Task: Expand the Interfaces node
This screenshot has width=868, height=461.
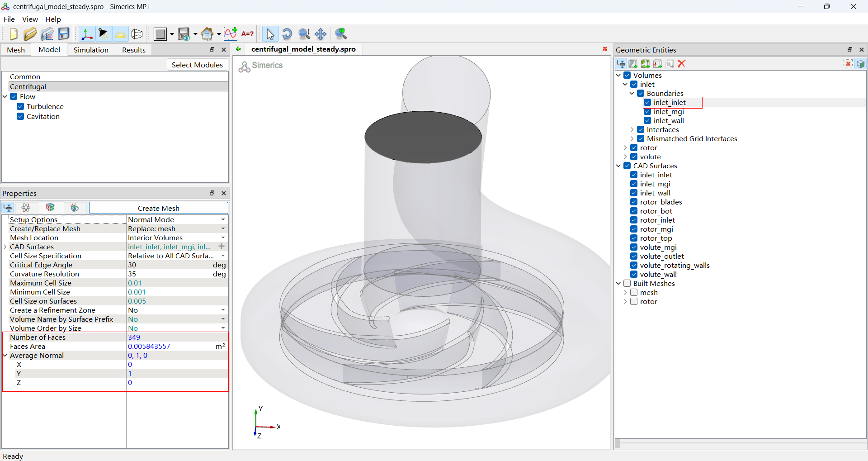Action: (632, 130)
